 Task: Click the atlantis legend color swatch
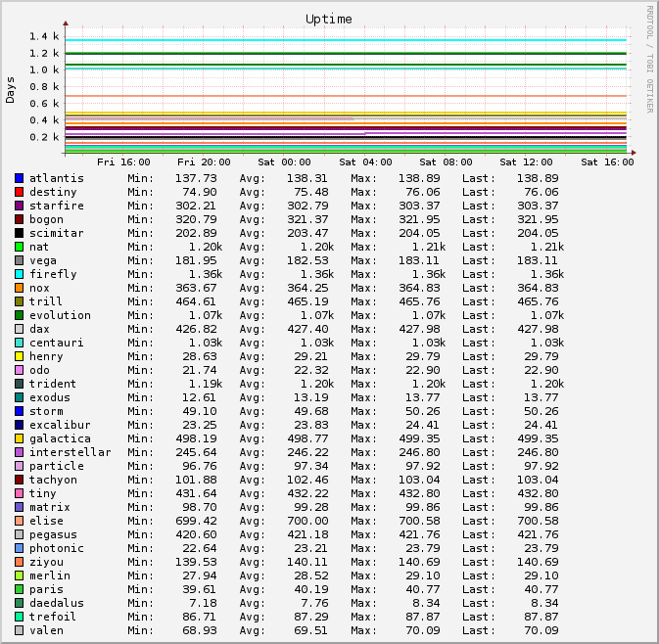pyautogui.click(x=19, y=178)
